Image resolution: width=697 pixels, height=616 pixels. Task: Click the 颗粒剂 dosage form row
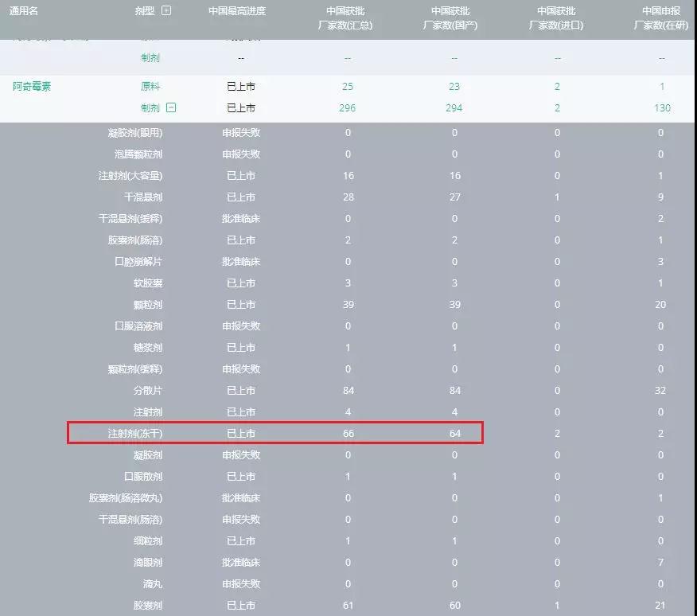148,305
